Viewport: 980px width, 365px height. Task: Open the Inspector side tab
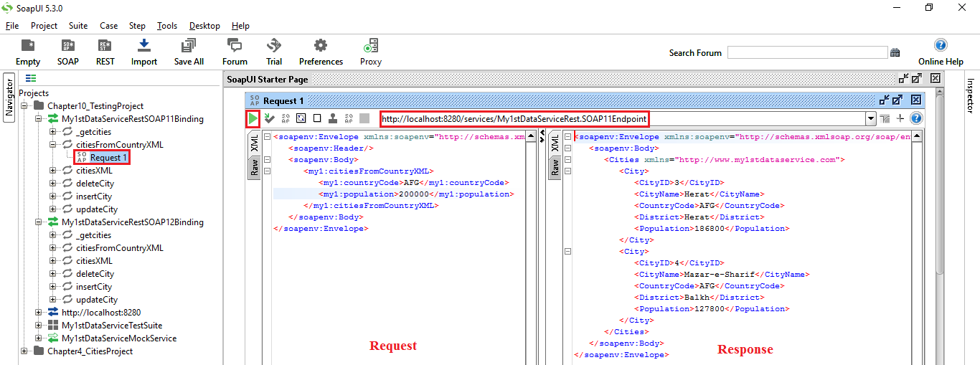971,95
